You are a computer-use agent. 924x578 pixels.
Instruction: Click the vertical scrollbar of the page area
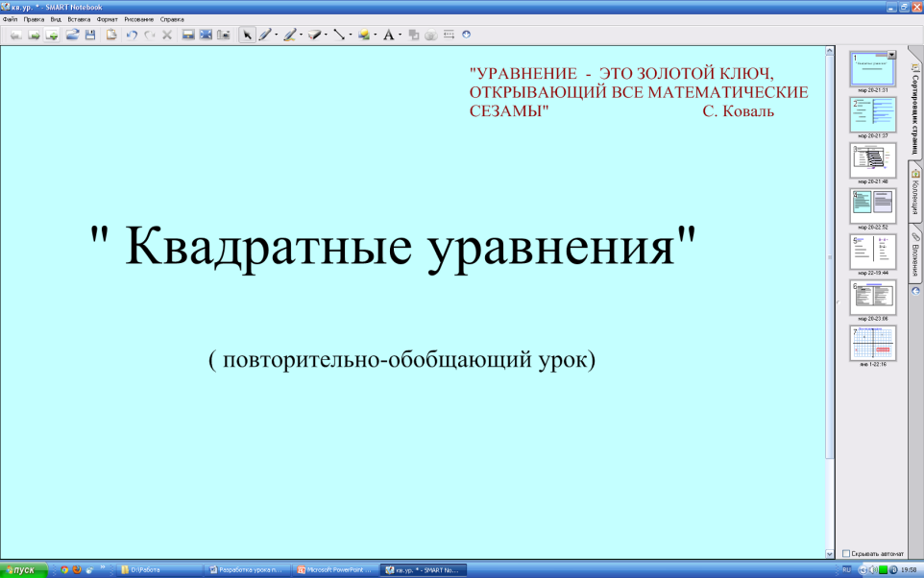click(x=830, y=288)
